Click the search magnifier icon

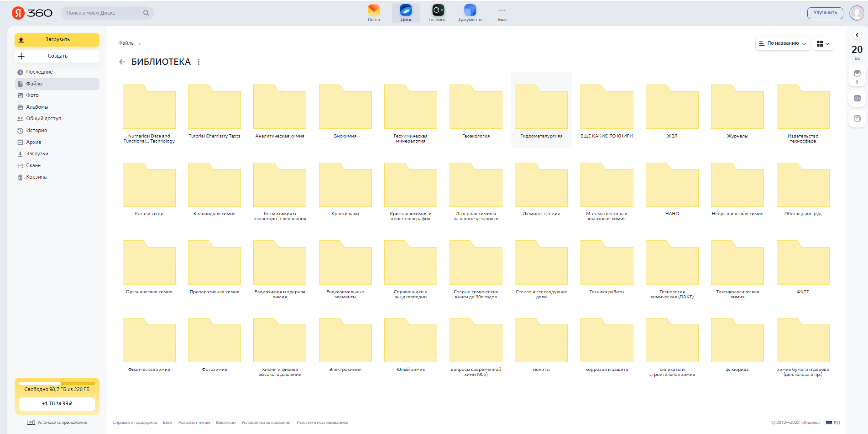pyautogui.click(x=146, y=13)
